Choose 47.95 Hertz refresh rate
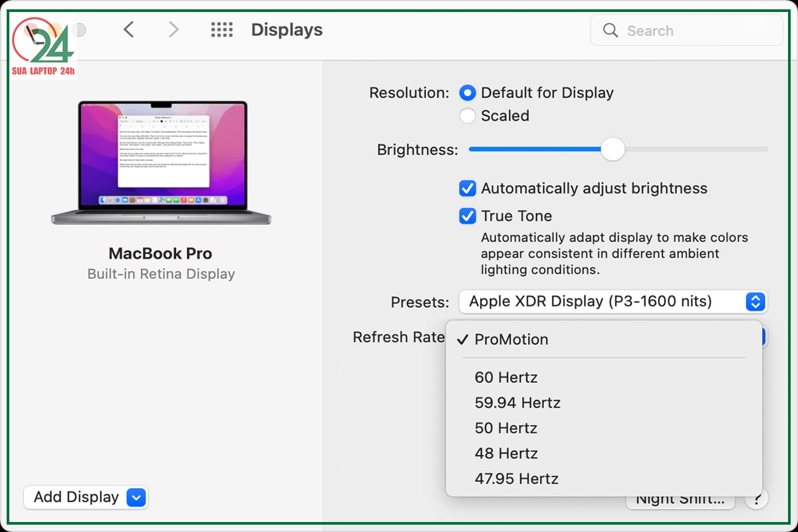Screen dimensions: 798x532 click(x=604, y=479)
